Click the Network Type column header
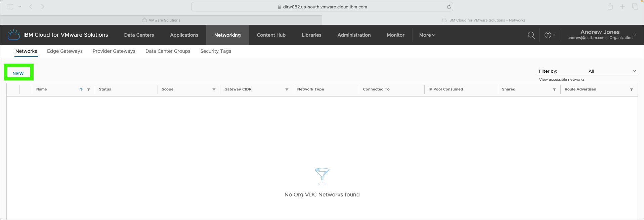This screenshot has width=644, height=220. click(310, 89)
